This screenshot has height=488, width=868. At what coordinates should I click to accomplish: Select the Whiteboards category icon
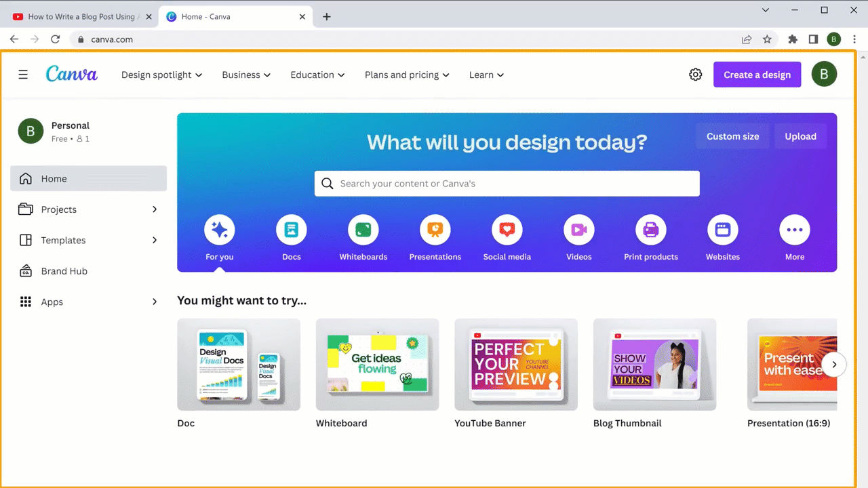[x=363, y=230]
